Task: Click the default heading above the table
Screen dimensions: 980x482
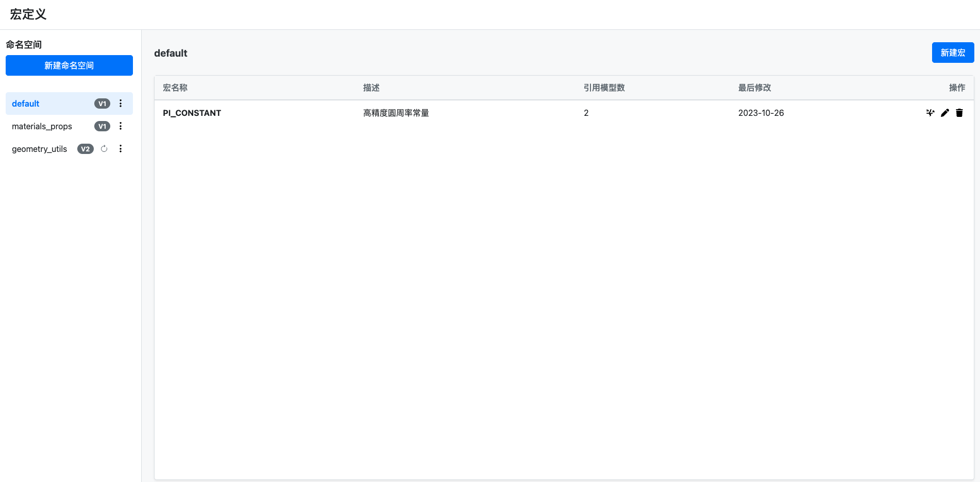Action: (x=171, y=53)
